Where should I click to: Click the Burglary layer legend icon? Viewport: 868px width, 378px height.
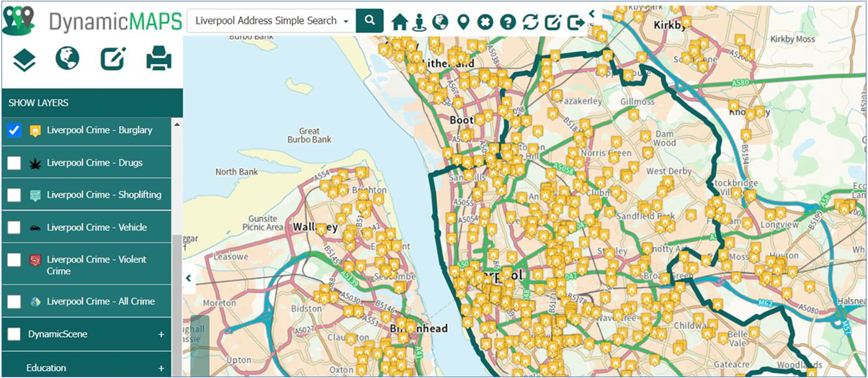[35, 130]
